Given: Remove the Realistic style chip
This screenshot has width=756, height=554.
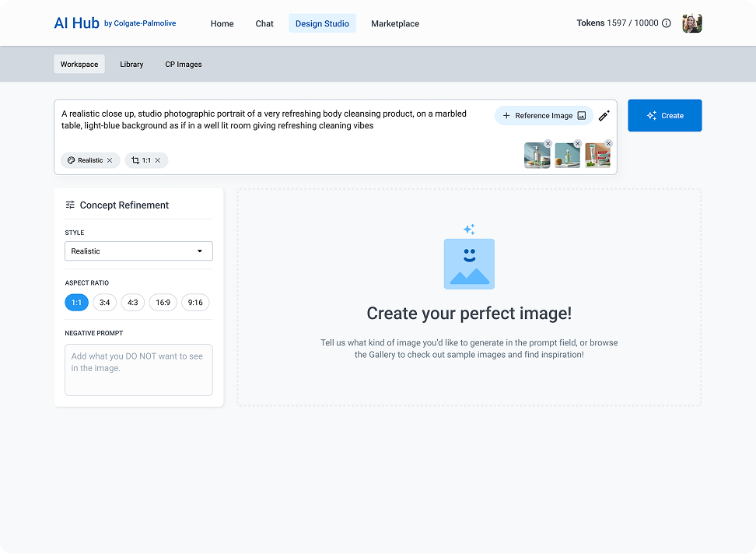Looking at the screenshot, I should (x=110, y=160).
